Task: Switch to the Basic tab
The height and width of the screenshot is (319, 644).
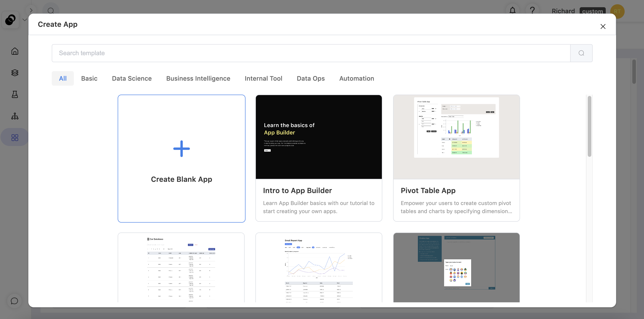Action: 89,78
